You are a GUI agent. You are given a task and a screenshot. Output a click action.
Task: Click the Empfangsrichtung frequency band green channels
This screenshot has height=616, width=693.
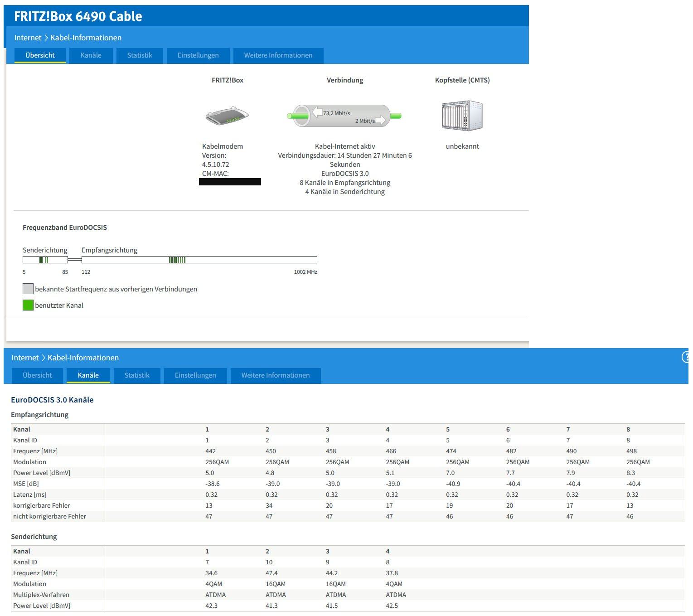pos(177,260)
